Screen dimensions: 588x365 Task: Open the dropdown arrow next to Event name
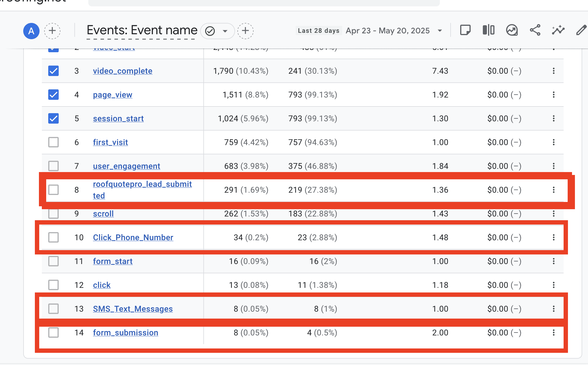[x=225, y=31]
